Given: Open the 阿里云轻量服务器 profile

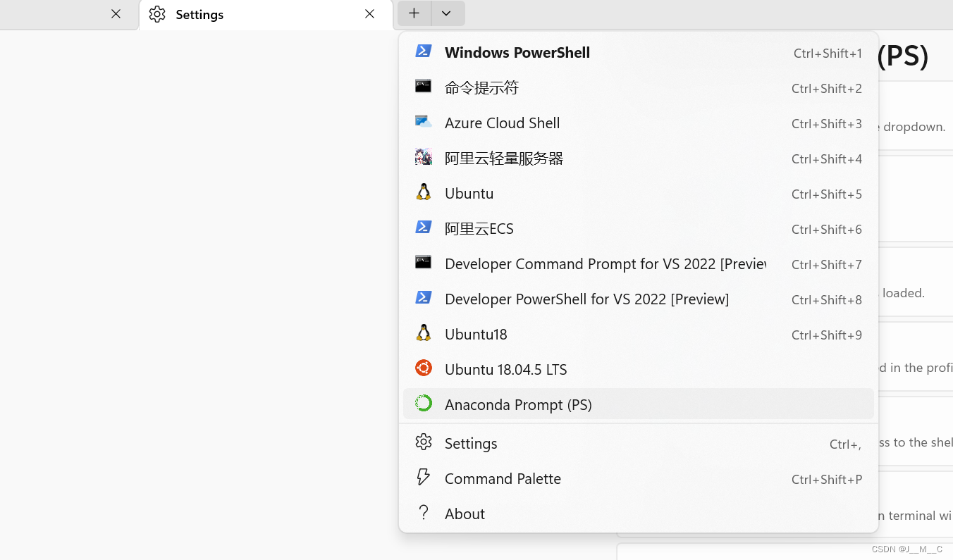Looking at the screenshot, I should pos(639,158).
